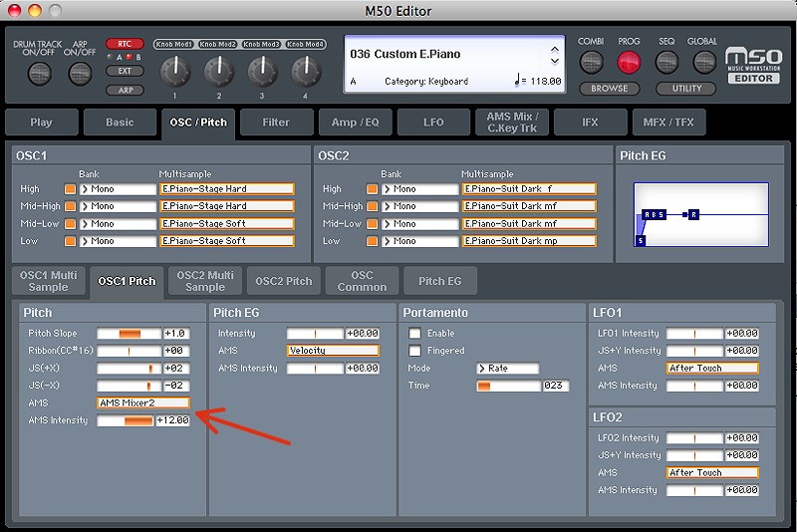Open OSC1 Low bank Mono dropdown
Image resolution: width=797 pixels, height=532 pixels.
[x=118, y=241]
